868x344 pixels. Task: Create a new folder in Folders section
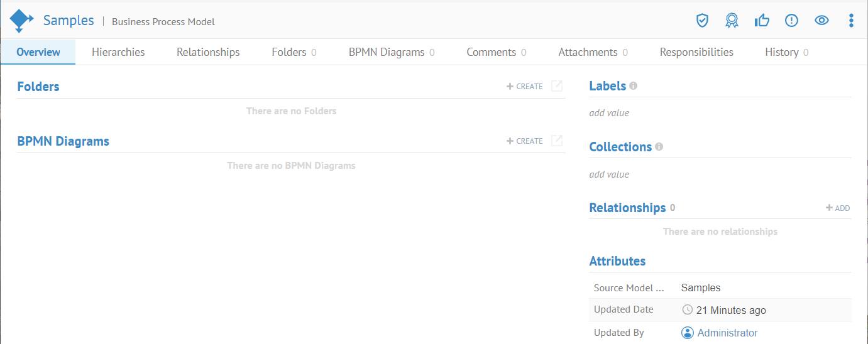[x=525, y=87]
